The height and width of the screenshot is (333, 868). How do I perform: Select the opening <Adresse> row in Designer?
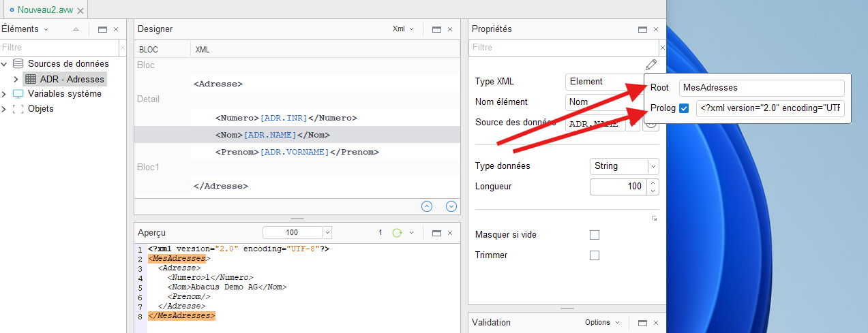pyautogui.click(x=297, y=84)
